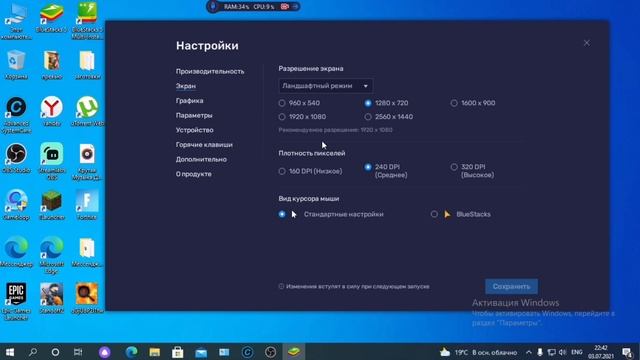Open Параметры settings section
640x360 pixels.
(x=194, y=116)
